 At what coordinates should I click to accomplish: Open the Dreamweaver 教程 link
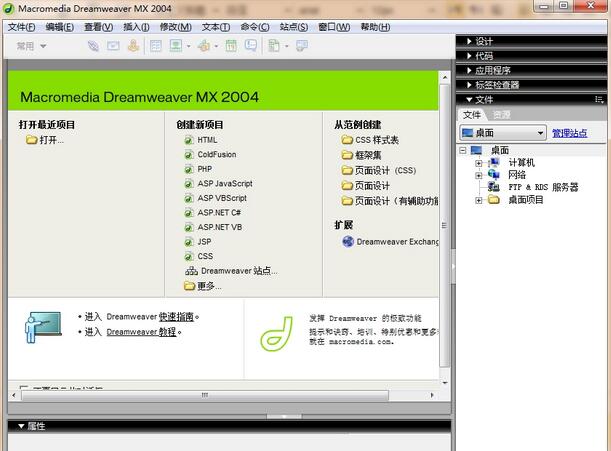point(141,332)
